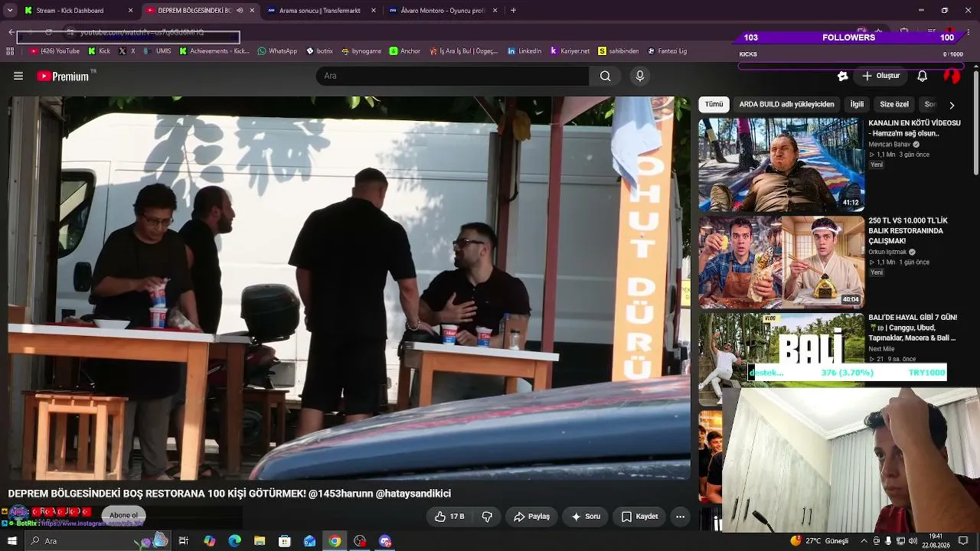This screenshot has width=980, height=551.
Task: Close the Stream - Kick Dashboard tab
Action: [130, 11]
